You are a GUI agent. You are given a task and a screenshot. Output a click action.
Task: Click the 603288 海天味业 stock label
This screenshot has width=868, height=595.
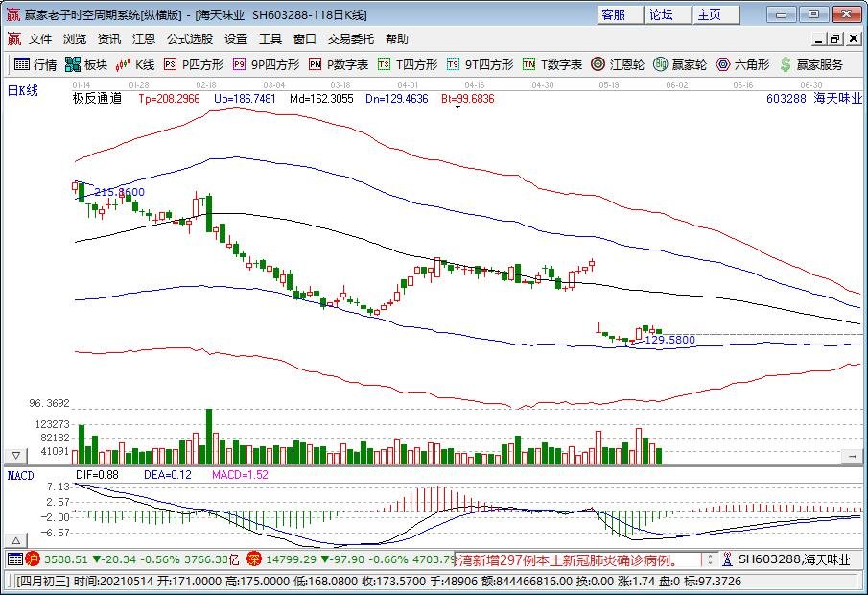click(814, 99)
